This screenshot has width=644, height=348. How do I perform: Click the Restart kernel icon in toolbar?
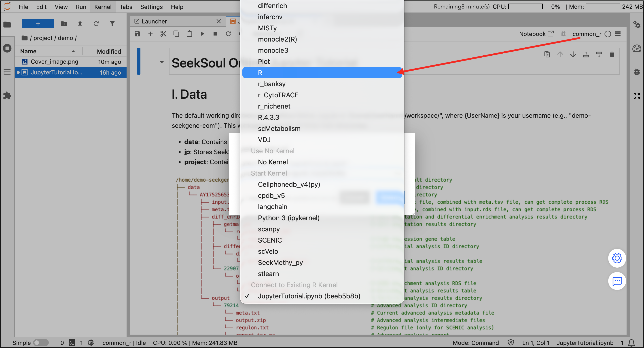pyautogui.click(x=228, y=34)
